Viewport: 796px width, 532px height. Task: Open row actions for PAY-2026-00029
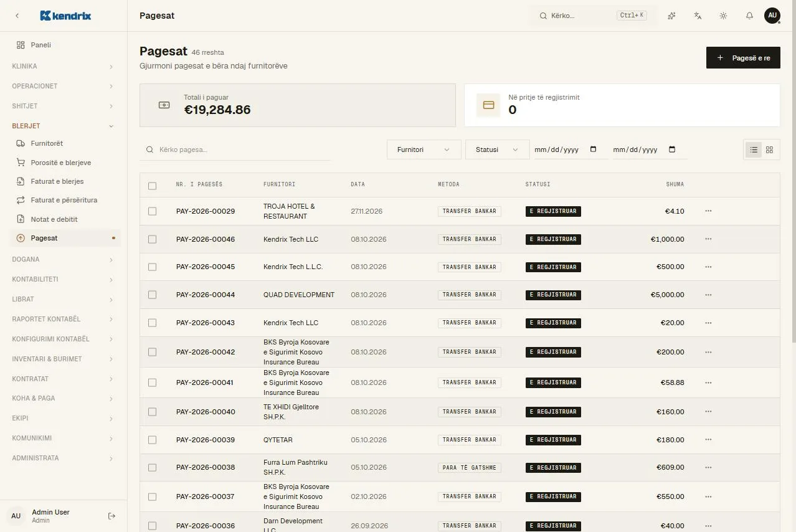coord(708,211)
